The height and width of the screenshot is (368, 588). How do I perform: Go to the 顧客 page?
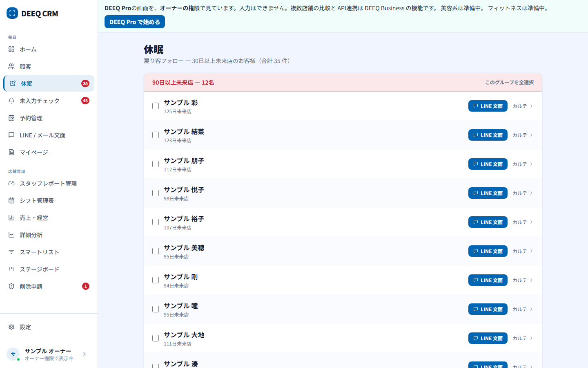49,66
